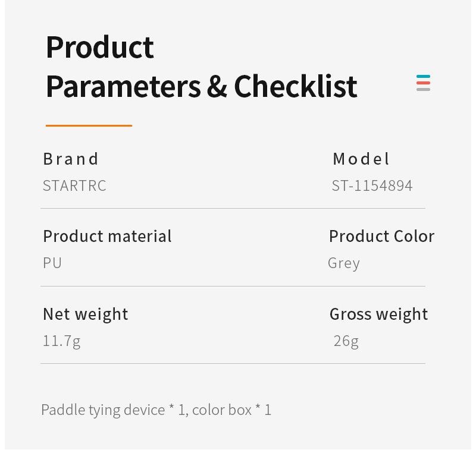This screenshot has width=476, height=450.
Task: Select the Gross weight label
Action: click(379, 314)
